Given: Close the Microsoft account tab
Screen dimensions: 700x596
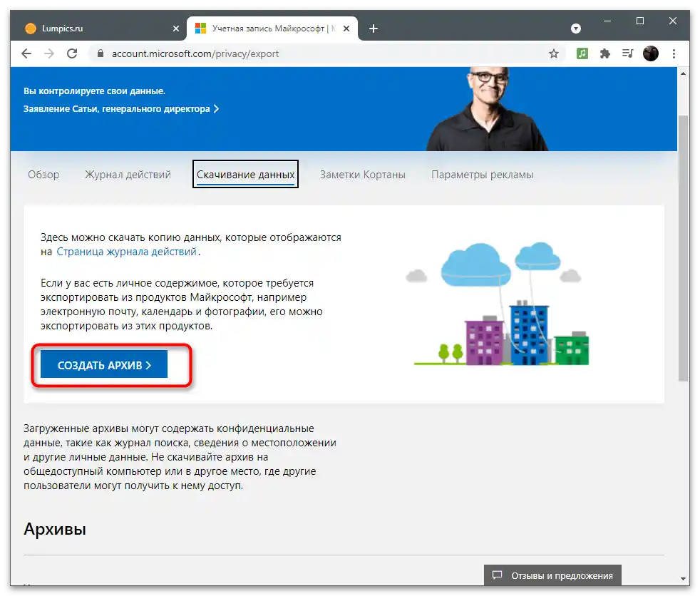Looking at the screenshot, I should pos(346,29).
